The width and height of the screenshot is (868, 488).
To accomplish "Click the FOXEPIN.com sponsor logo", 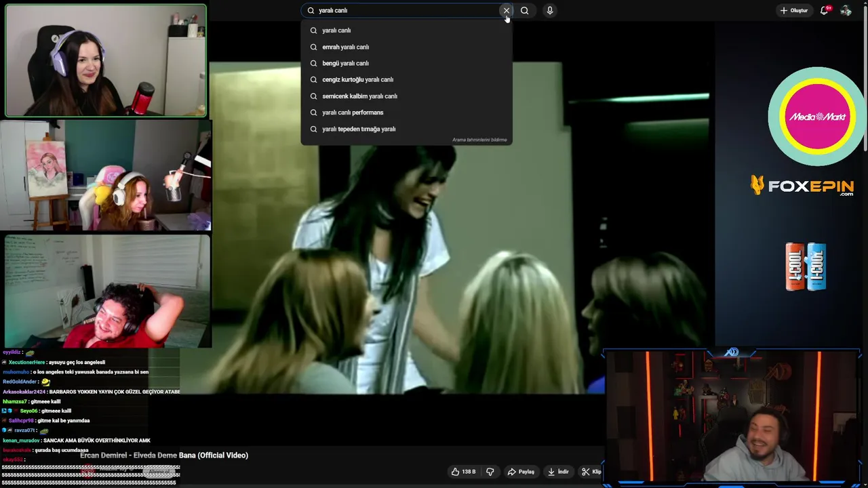I will [802, 185].
